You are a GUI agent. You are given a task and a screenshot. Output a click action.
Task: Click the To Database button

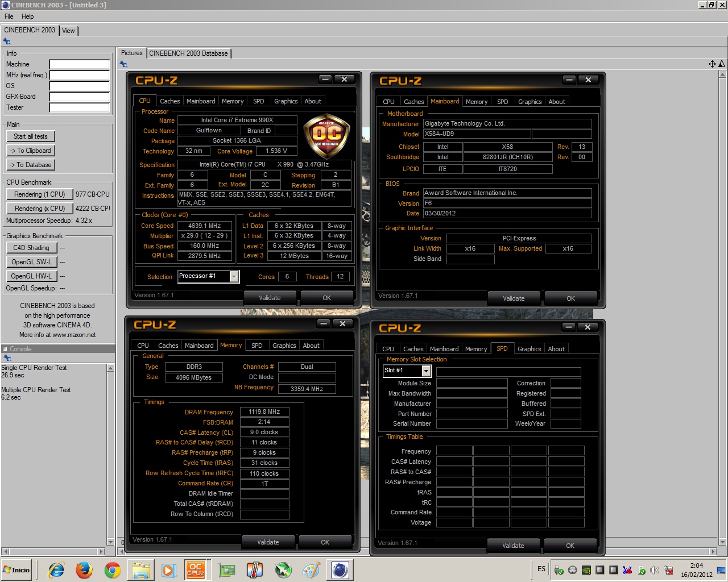(x=31, y=165)
